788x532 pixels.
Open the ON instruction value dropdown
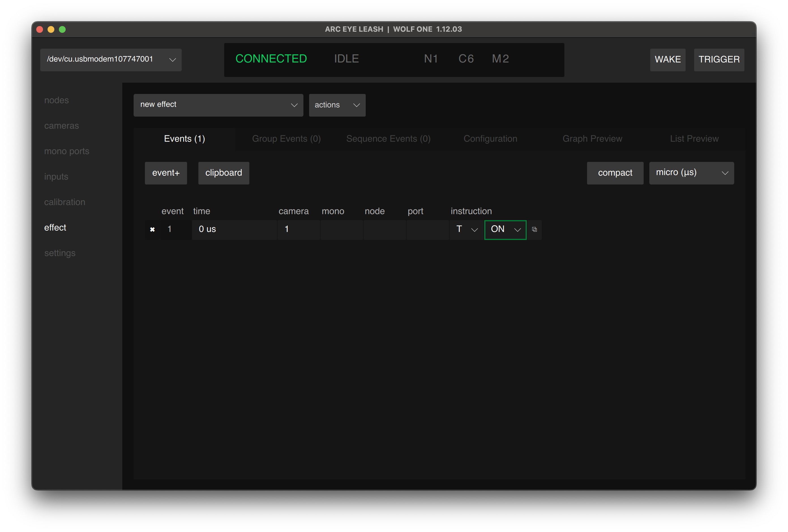click(505, 229)
